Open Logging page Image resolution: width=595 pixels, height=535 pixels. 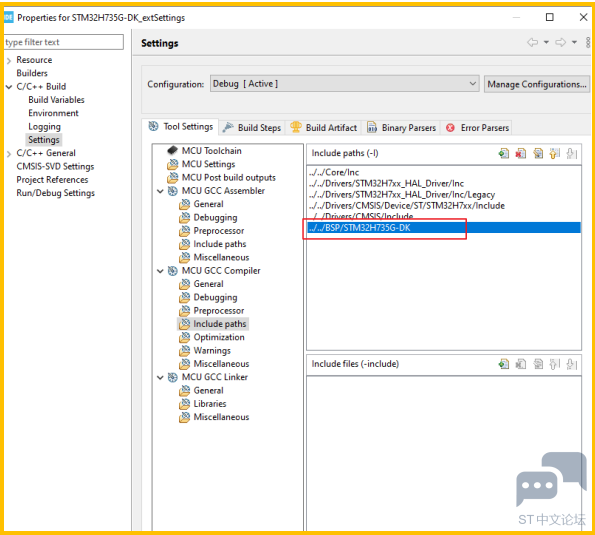(44, 127)
